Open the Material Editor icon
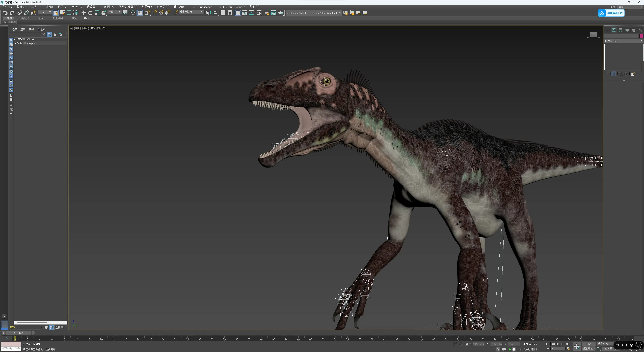Viewport: 644px width, 352px height. [x=259, y=13]
